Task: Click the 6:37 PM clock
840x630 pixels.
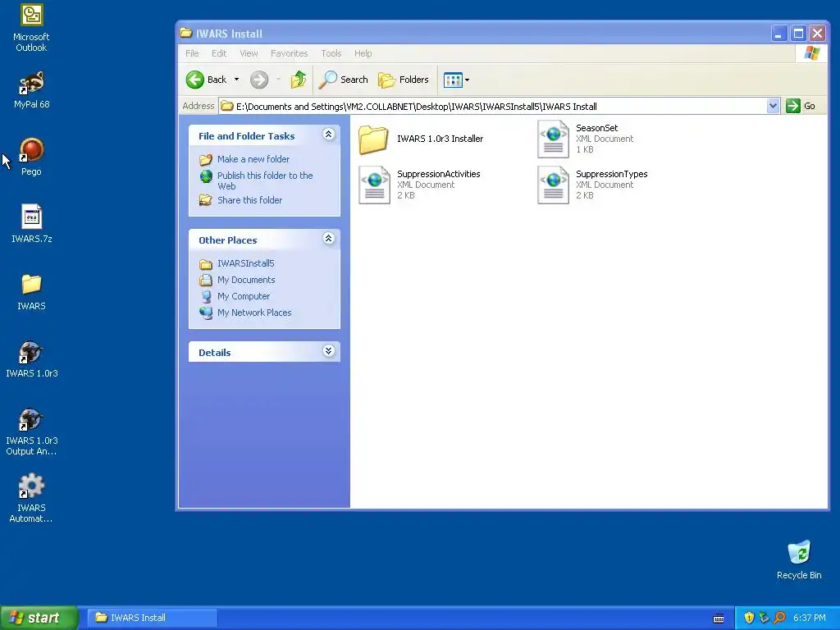Action: click(810, 618)
